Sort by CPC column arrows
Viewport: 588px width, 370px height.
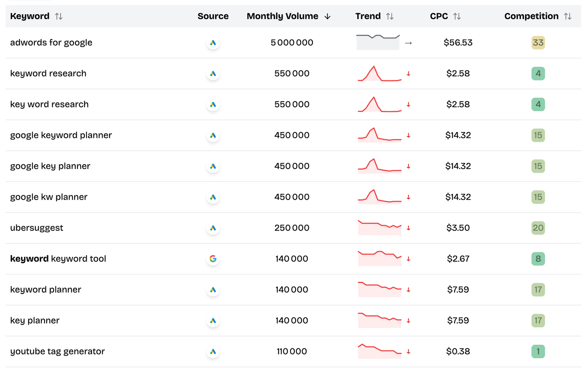(x=457, y=16)
